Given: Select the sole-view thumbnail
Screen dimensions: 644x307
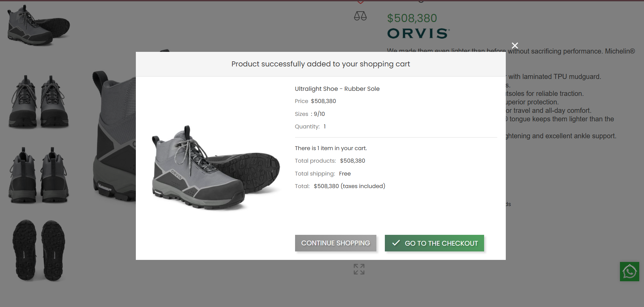Looking at the screenshot, I should pyautogui.click(x=38, y=250).
